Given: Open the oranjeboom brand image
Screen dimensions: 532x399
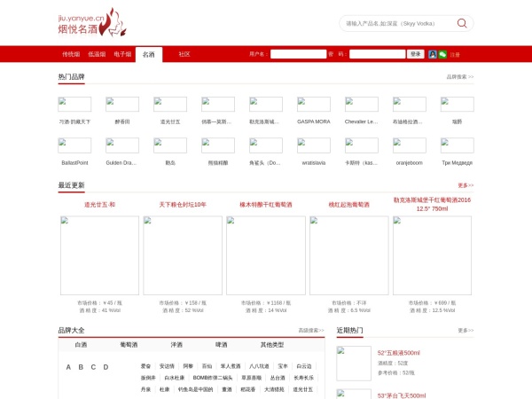Looking at the screenshot, I should 409,145.
